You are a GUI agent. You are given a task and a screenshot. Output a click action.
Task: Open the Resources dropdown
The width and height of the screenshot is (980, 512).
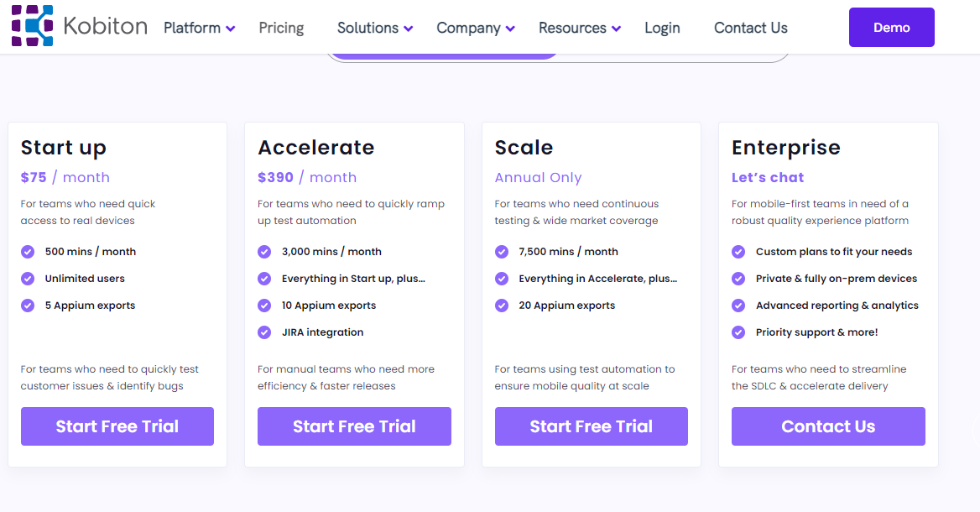coord(580,29)
